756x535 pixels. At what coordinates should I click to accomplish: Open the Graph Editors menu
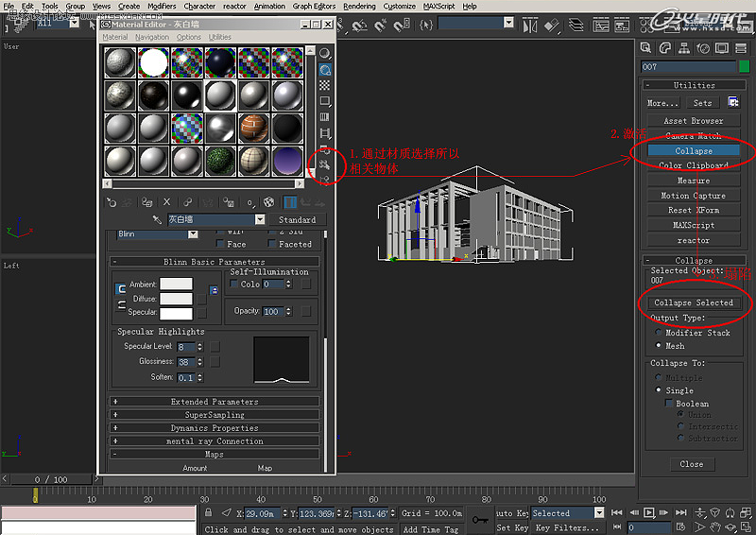coord(315,6)
